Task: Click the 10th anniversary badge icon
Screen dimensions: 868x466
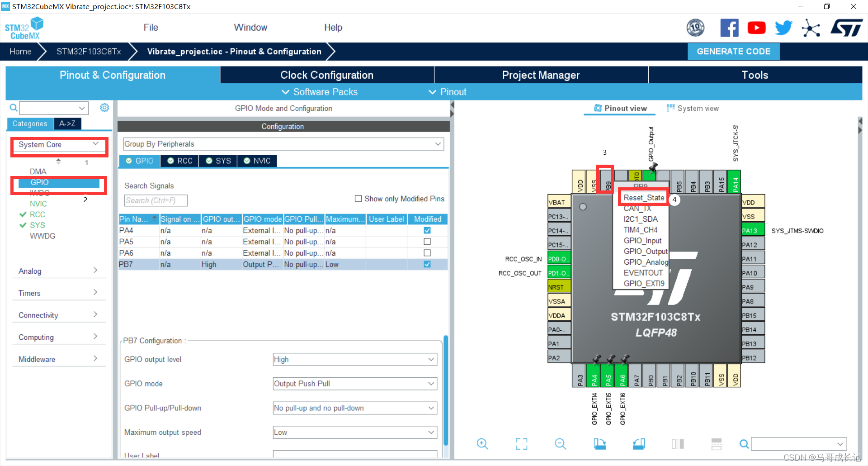Action: [695, 28]
